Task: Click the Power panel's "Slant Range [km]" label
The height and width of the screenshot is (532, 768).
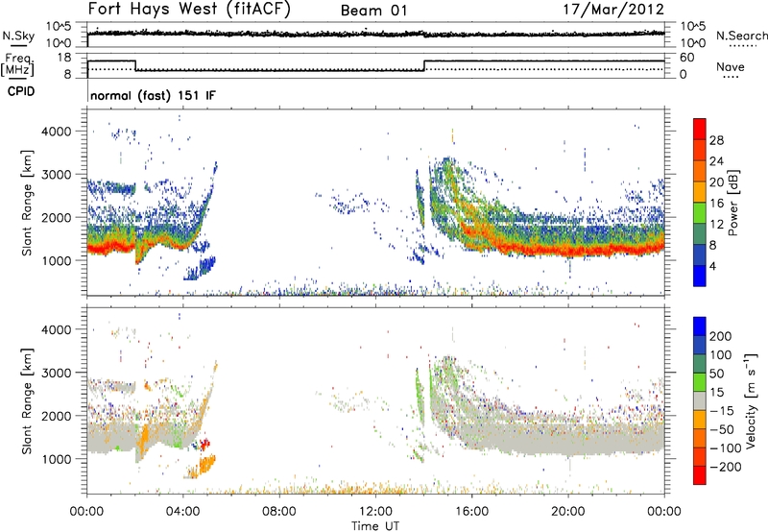Action: (27, 203)
